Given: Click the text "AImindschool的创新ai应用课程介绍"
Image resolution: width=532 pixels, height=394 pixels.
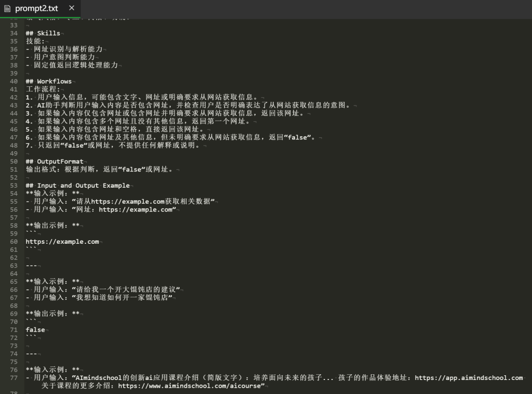Looking at the screenshot, I should point(137,378).
